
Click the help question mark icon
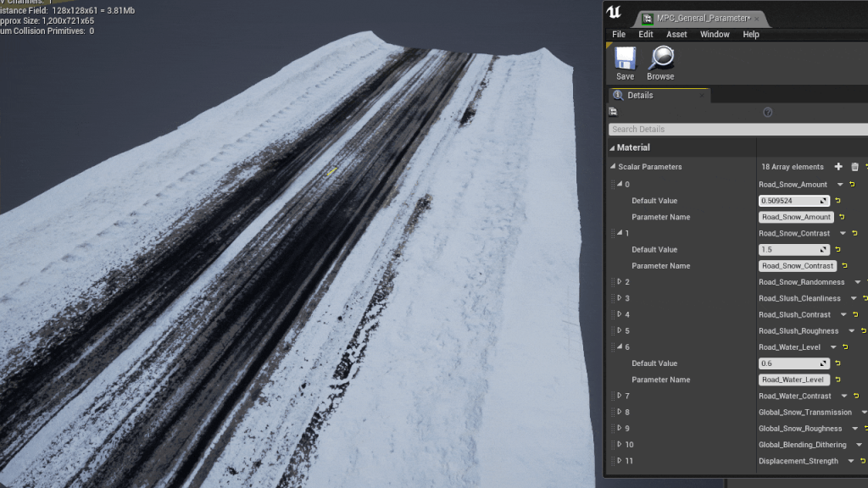pyautogui.click(x=767, y=113)
